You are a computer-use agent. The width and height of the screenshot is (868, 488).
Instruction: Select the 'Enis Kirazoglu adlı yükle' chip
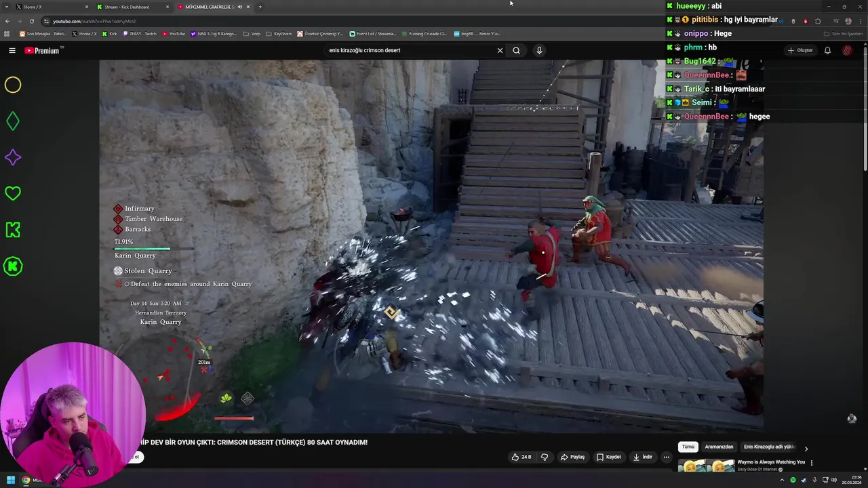[x=769, y=447]
